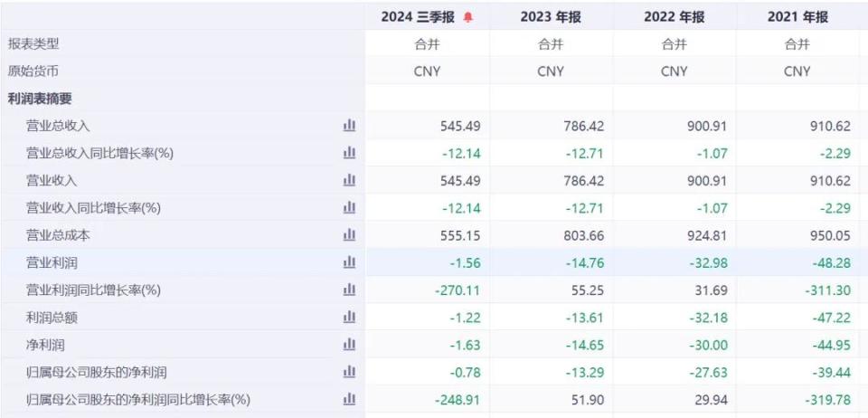
Task: Show chart for 归属母公司股东的净利润 row
Action: 349,372
